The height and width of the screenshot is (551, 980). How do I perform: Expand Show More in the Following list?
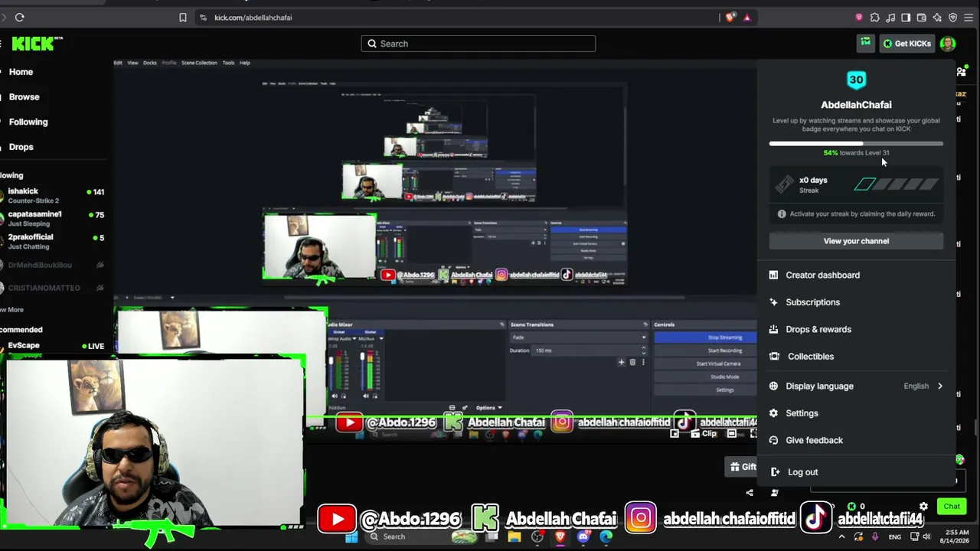pyautogui.click(x=11, y=310)
